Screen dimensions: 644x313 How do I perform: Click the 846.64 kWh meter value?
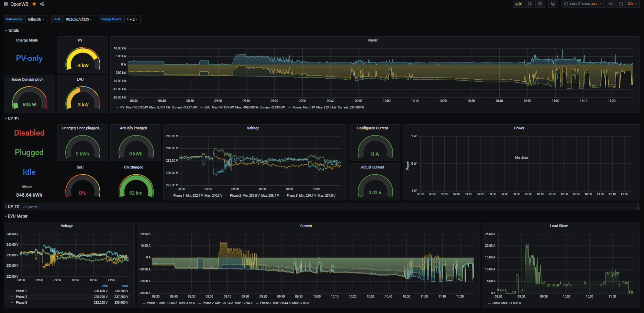29,195
